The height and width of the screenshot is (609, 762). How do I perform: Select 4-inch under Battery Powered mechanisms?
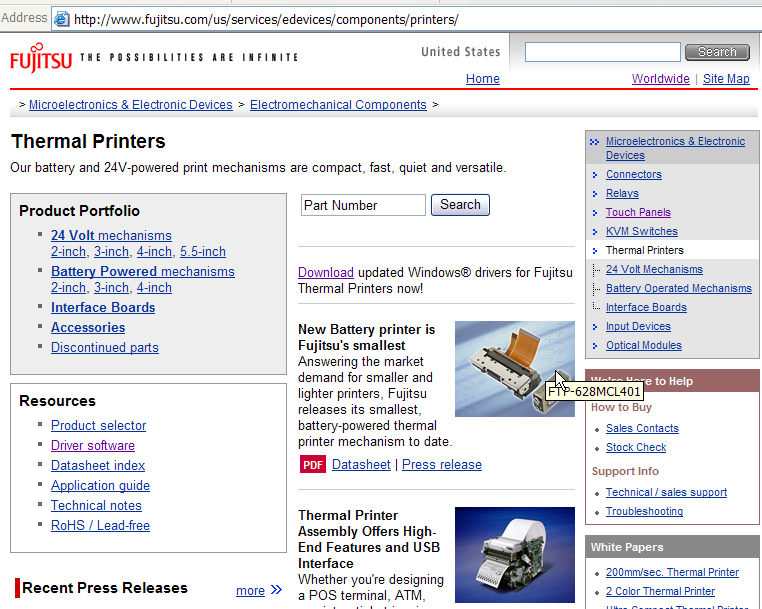pyautogui.click(x=154, y=287)
